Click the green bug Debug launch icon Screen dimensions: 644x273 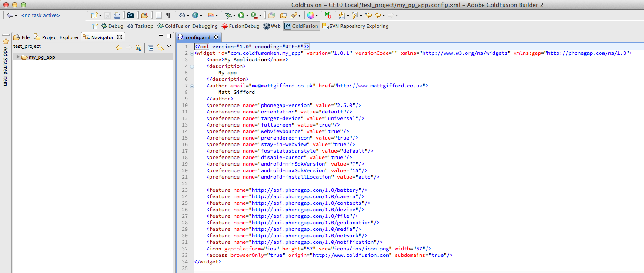tap(228, 15)
